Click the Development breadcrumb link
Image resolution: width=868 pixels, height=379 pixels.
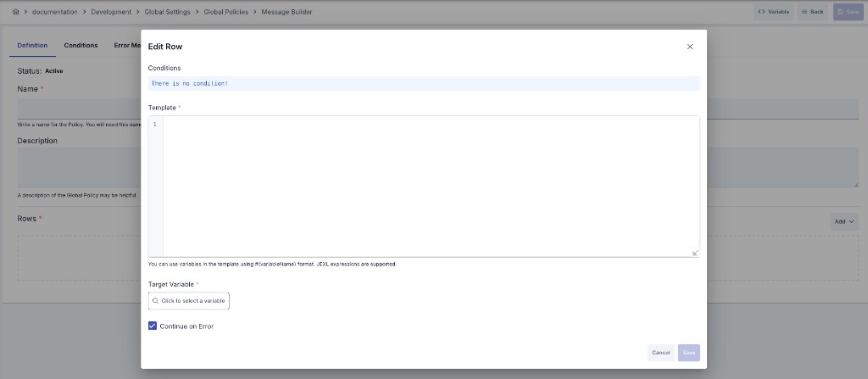click(111, 12)
